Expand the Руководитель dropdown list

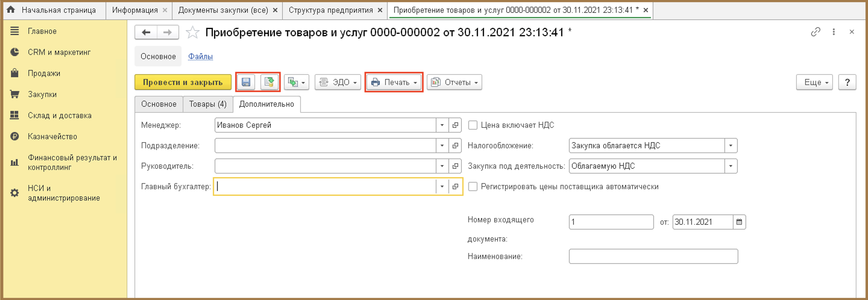(442, 166)
